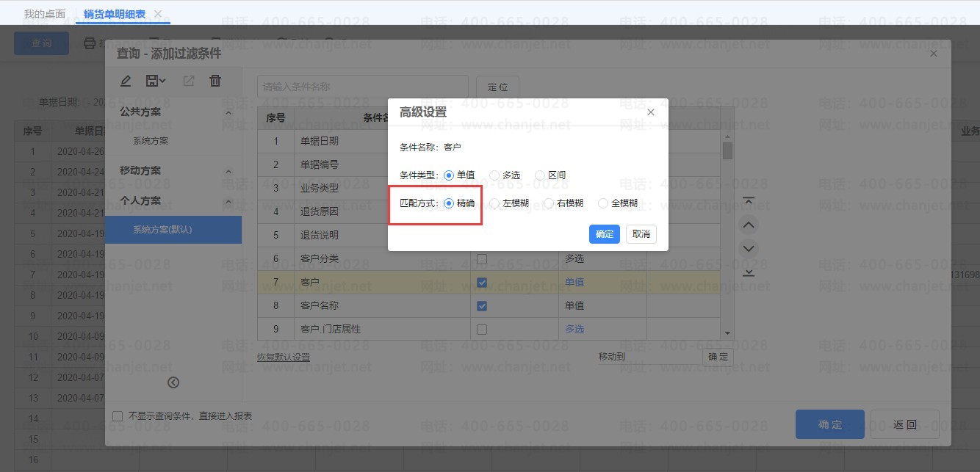
Task: Click the 请输入条件名称 search field
Action: 361,87
